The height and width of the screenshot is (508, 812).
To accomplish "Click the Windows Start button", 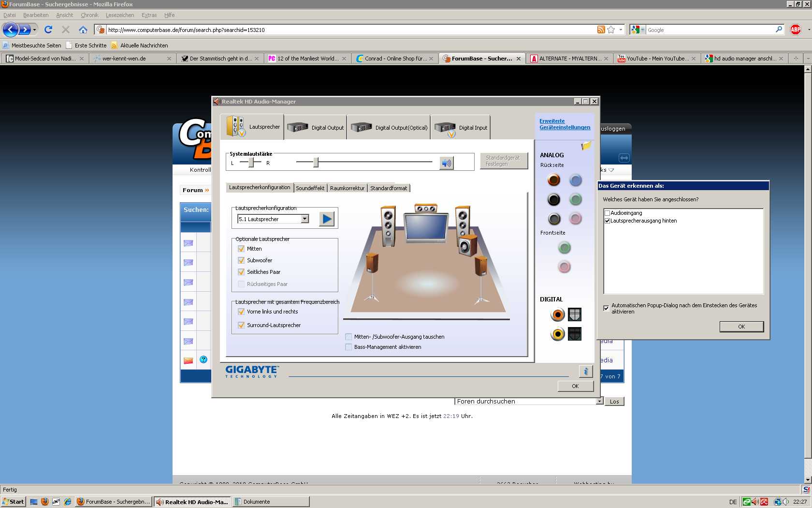I will coord(13,502).
